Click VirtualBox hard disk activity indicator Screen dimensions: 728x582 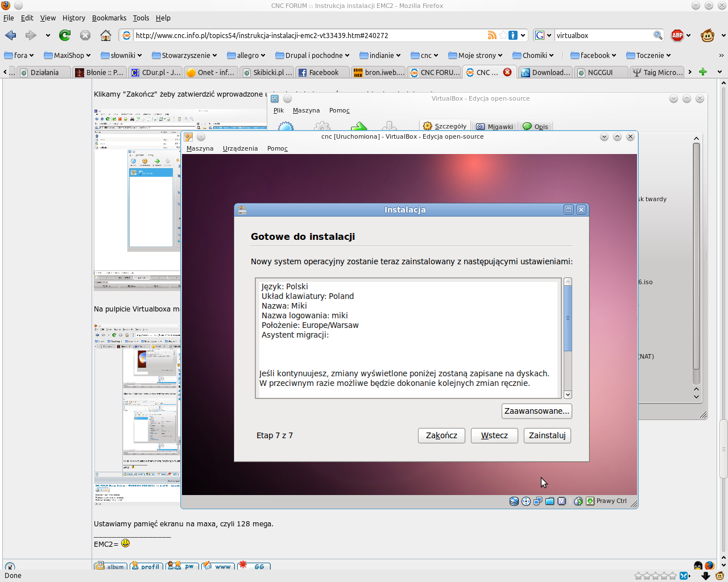(514, 501)
